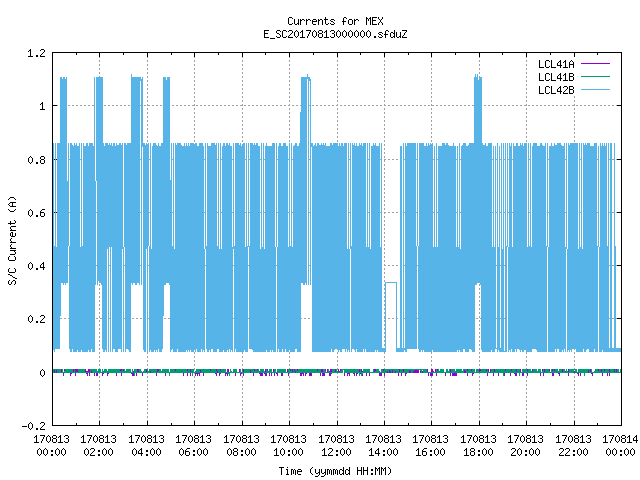Click the y-axis label "S/C Current (A)"

coord(12,241)
